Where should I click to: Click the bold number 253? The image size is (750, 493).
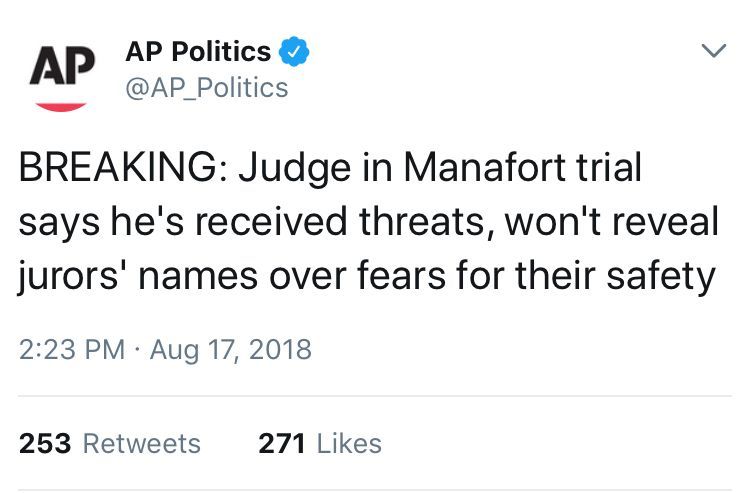coord(45,443)
